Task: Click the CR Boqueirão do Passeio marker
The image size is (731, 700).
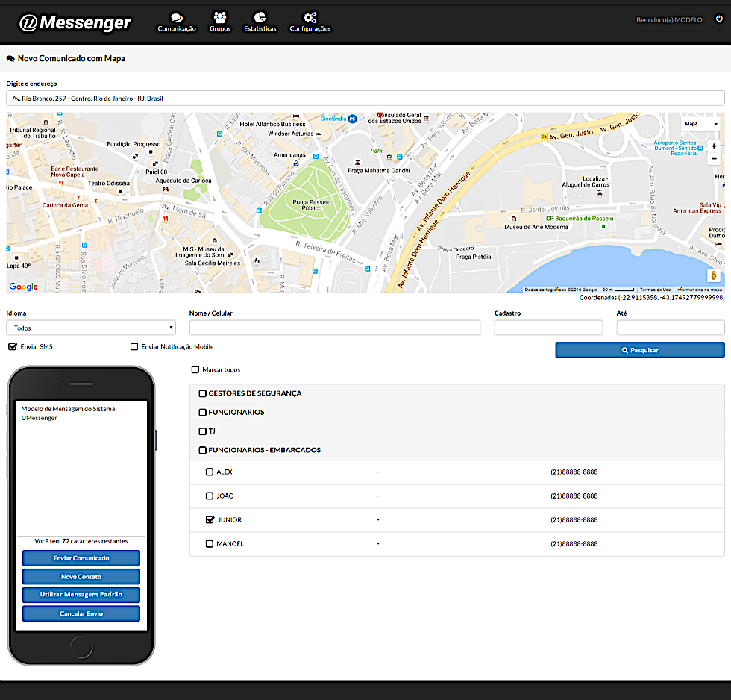Action: (603, 226)
